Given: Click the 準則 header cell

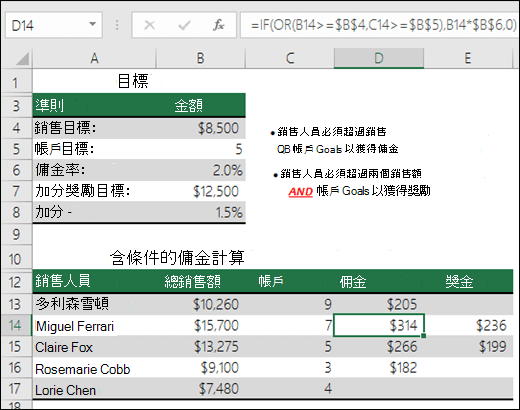Looking at the screenshot, I should click(x=94, y=106).
